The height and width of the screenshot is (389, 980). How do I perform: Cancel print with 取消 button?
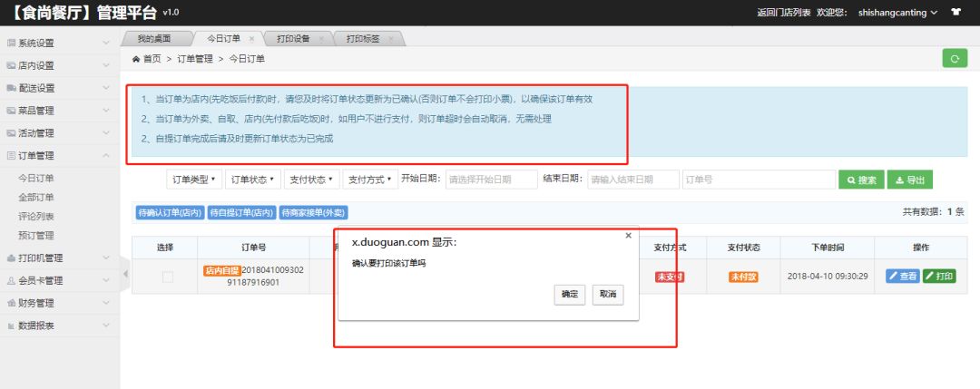pyautogui.click(x=607, y=295)
